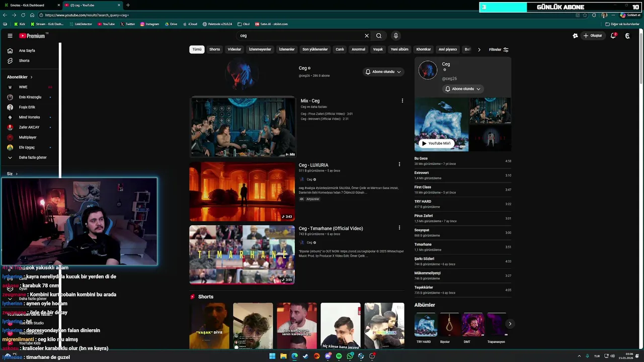This screenshot has width=644, height=362.
Task: Open the Kick bookmark
Action: [x=20, y=24]
